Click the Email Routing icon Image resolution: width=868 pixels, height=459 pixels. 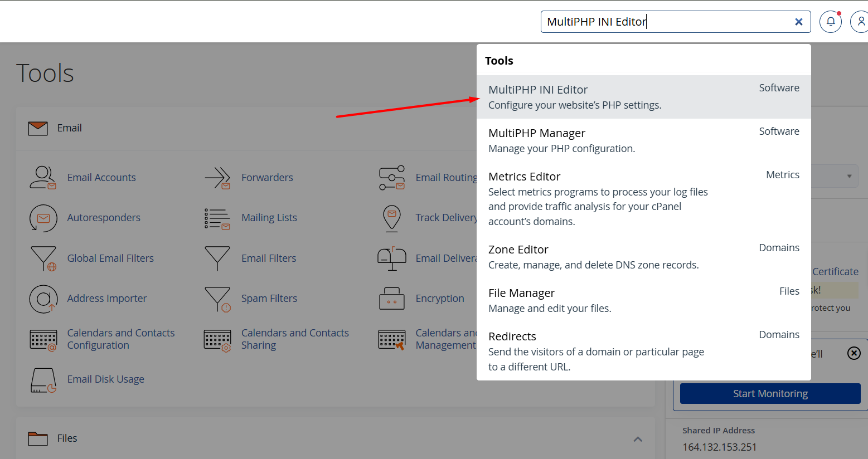[392, 178]
